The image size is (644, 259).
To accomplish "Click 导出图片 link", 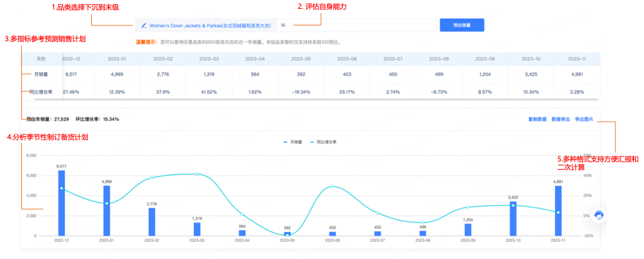I will pos(584,120).
